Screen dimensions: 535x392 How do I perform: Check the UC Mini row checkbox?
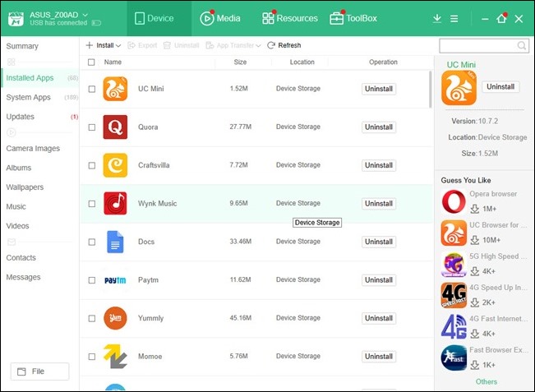[x=92, y=89]
